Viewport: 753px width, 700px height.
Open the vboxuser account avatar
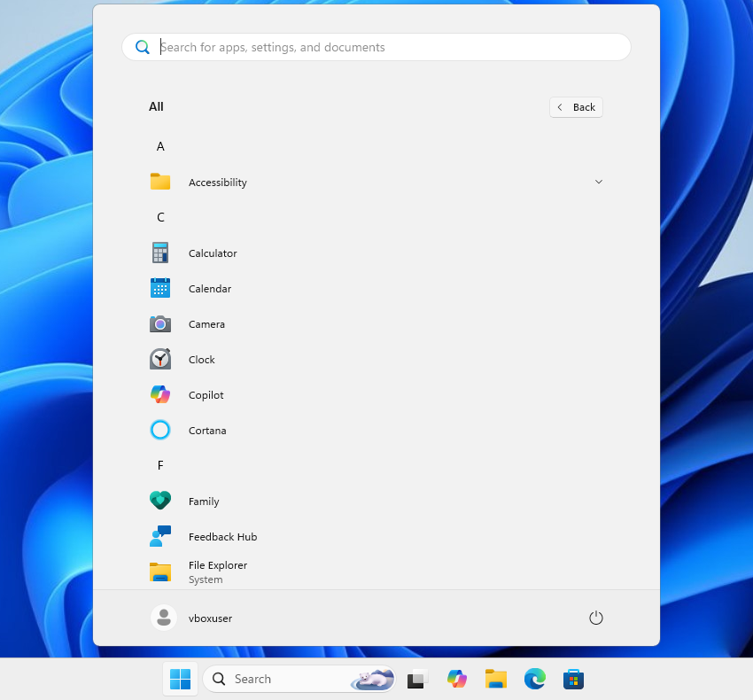163,618
